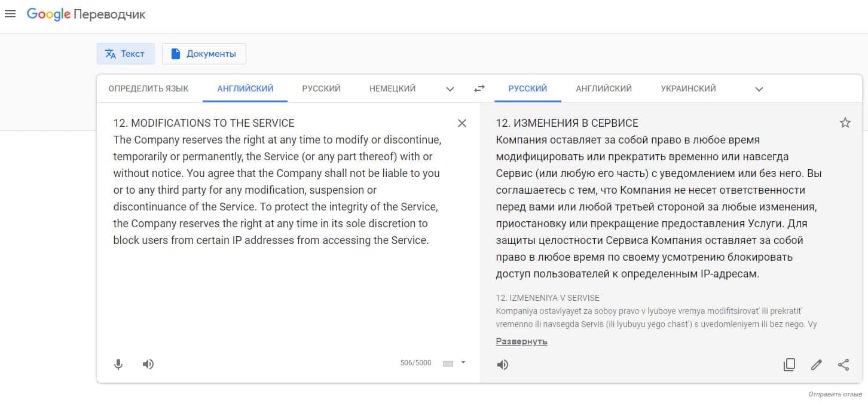Open the Документы translation mode
The width and height of the screenshot is (868, 403).
[x=204, y=54]
